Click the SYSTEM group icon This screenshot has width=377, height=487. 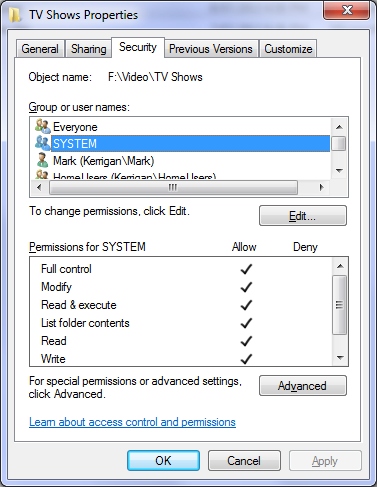(x=42, y=143)
